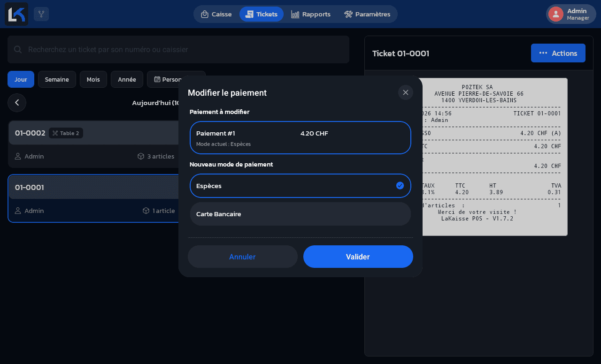Open the Actions menu
The image size is (601, 364).
[x=558, y=53]
